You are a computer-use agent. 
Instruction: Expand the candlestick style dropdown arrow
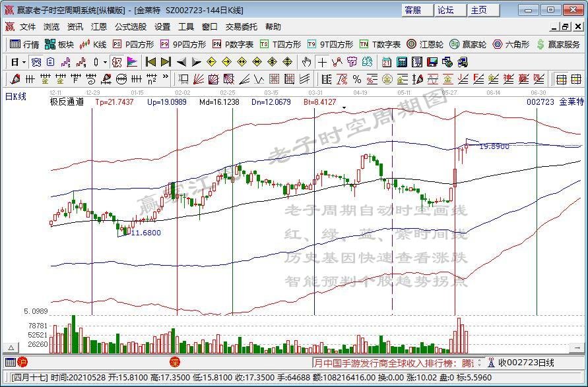point(106,62)
